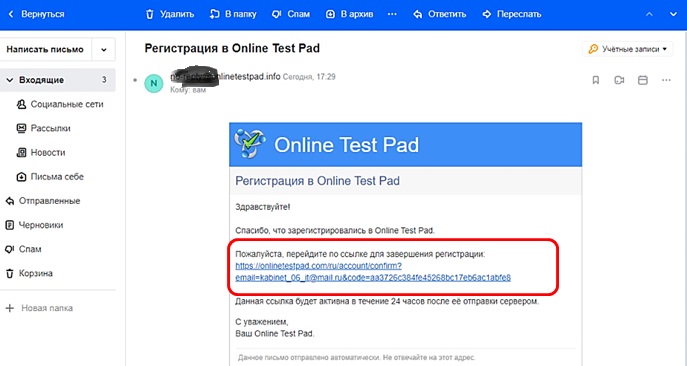The height and width of the screenshot is (366, 687).
Task: Click the Черновики document icon
Action: click(x=9, y=225)
